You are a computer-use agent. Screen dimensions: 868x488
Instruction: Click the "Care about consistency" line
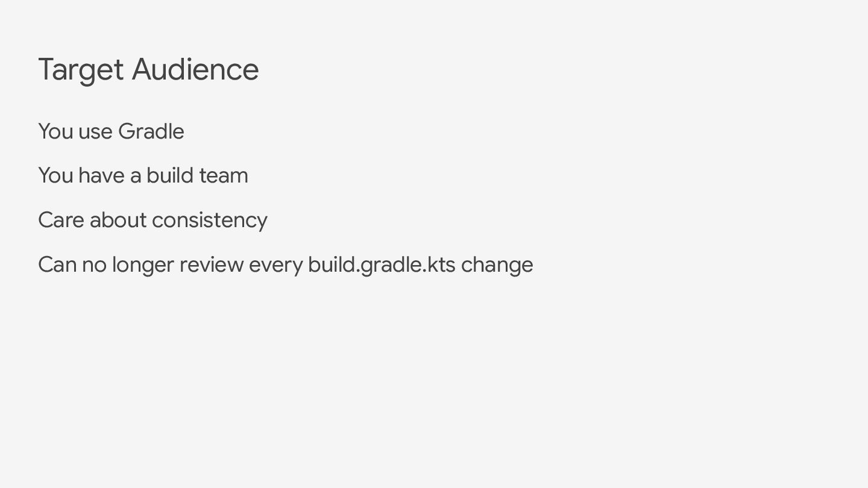point(153,221)
